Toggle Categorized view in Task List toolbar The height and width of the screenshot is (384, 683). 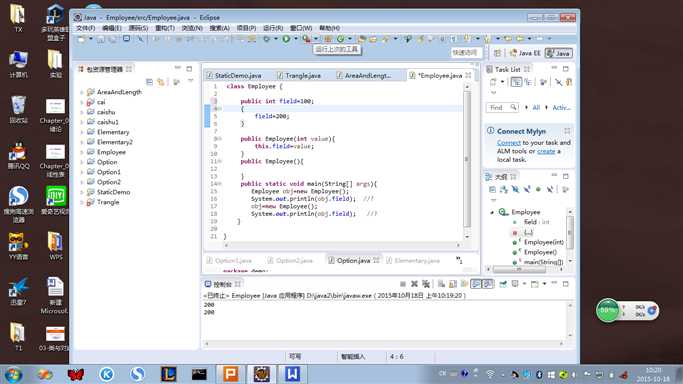[x=516, y=82]
